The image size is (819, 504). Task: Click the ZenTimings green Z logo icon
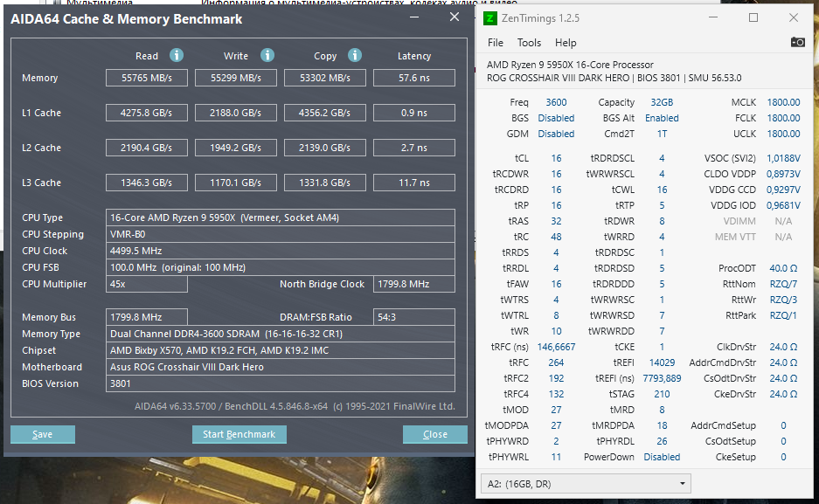click(490, 18)
